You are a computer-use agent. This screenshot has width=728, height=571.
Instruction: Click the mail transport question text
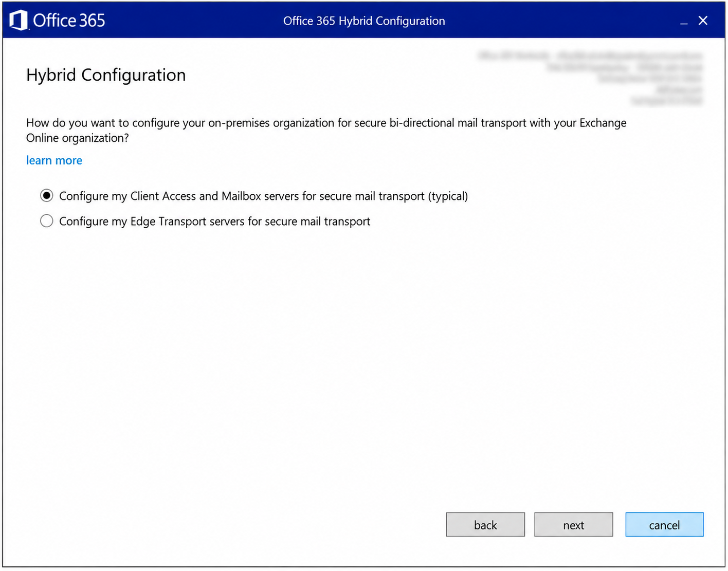pos(326,130)
